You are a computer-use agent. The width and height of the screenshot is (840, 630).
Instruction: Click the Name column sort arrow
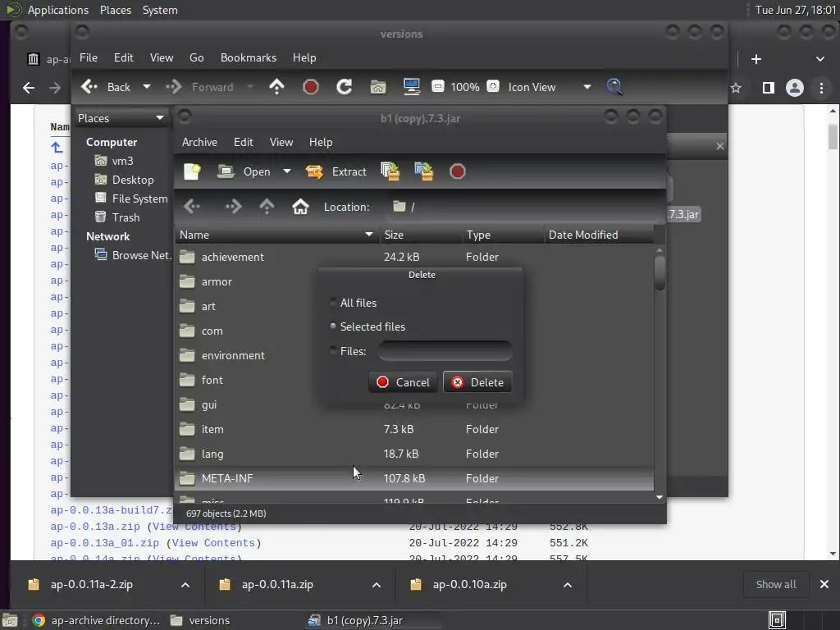pos(368,235)
